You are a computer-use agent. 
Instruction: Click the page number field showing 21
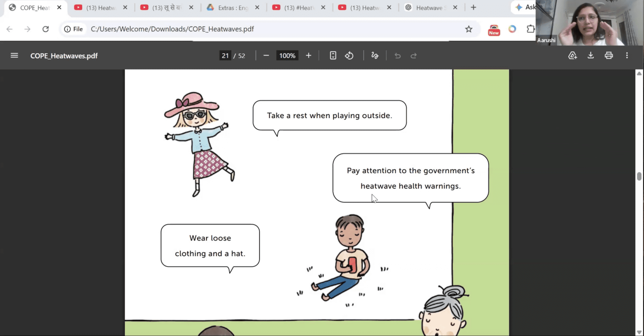tap(225, 56)
